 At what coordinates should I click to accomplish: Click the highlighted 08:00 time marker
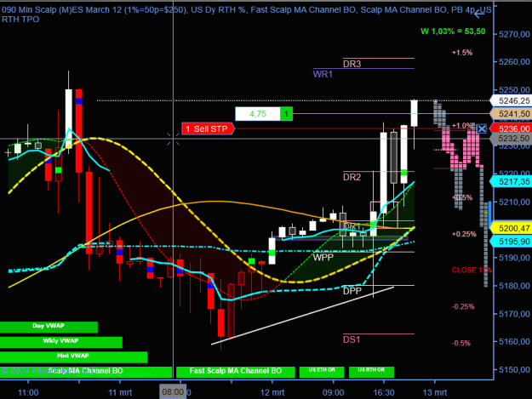(x=173, y=392)
